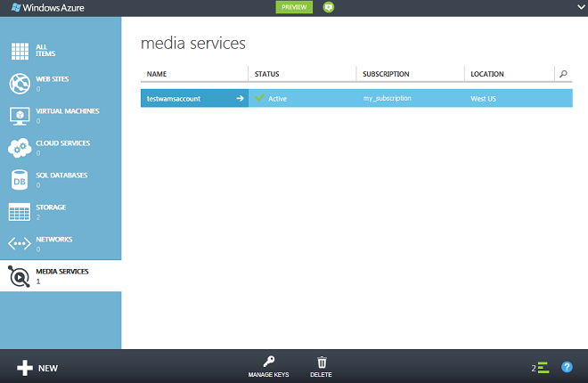Viewport: 588px width, 383px height.
Task: Sort by the LOCATION column header
Action: pyautogui.click(x=487, y=74)
